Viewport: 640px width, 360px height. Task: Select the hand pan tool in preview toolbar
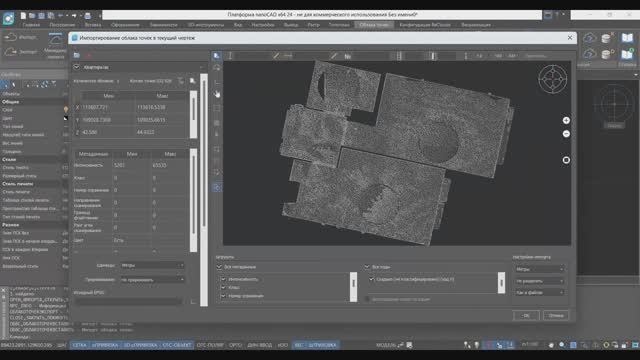[217, 94]
